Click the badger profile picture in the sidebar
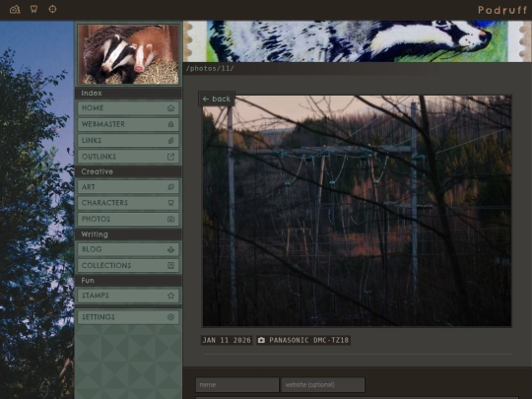The width and height of the screenshot is (532, 399). [x=128, y=54]
